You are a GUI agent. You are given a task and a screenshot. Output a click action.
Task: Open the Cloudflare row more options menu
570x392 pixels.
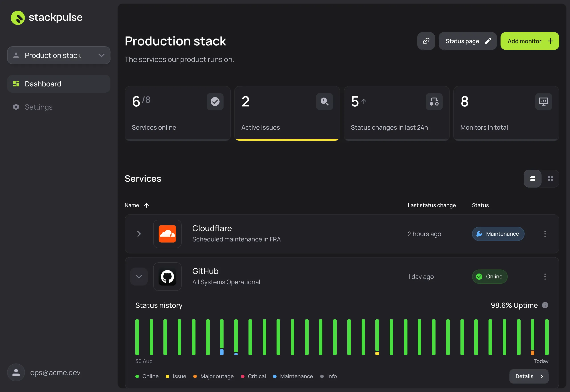tap(545, 234)
